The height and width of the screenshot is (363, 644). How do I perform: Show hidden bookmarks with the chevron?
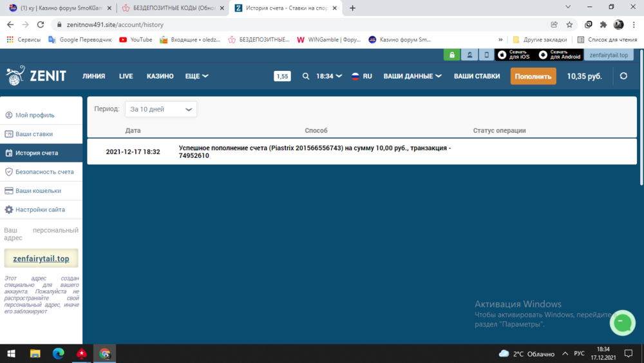tap(500, 39)
